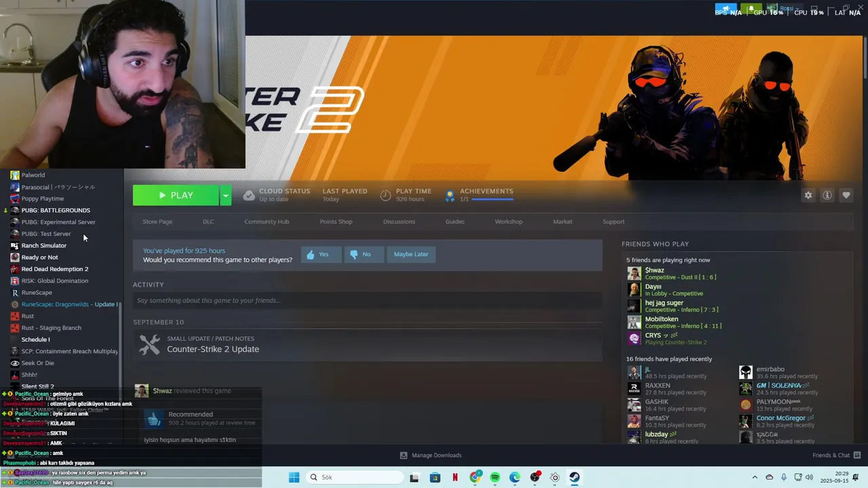
Task: Click the Seek Or Die eye icon
Action: point(15,363)
